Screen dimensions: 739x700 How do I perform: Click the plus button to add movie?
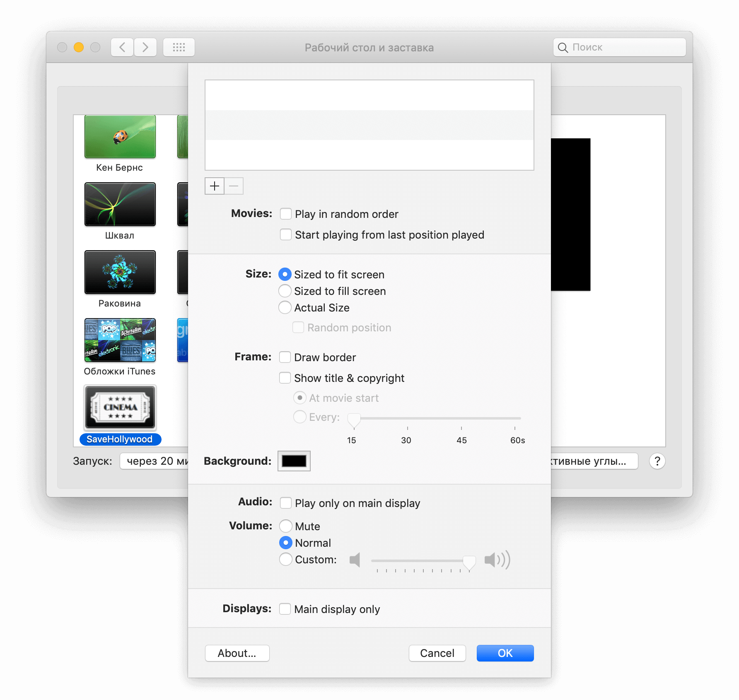(214, 186)
